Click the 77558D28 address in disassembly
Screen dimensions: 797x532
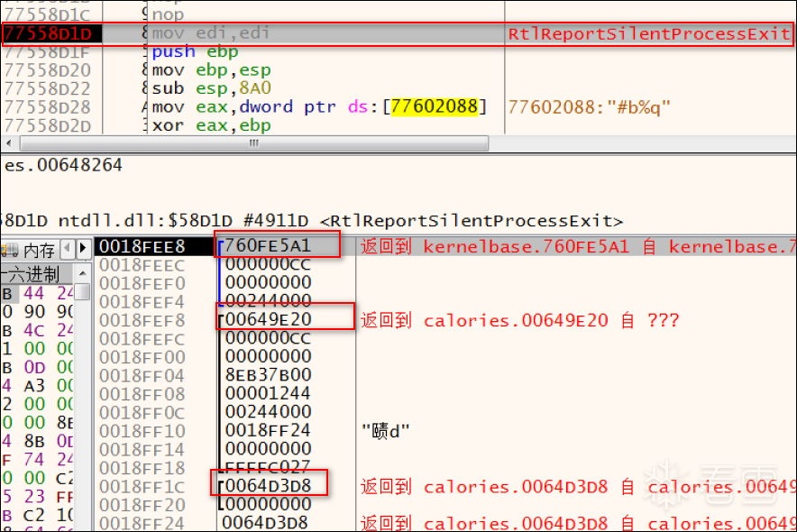click(x=47, y=107)
